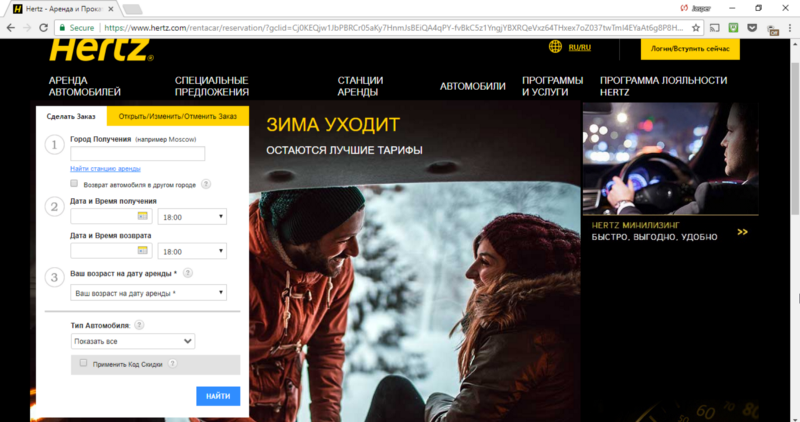
Task: Open the pickup time 18:00 dropdown
Action: 192,217
